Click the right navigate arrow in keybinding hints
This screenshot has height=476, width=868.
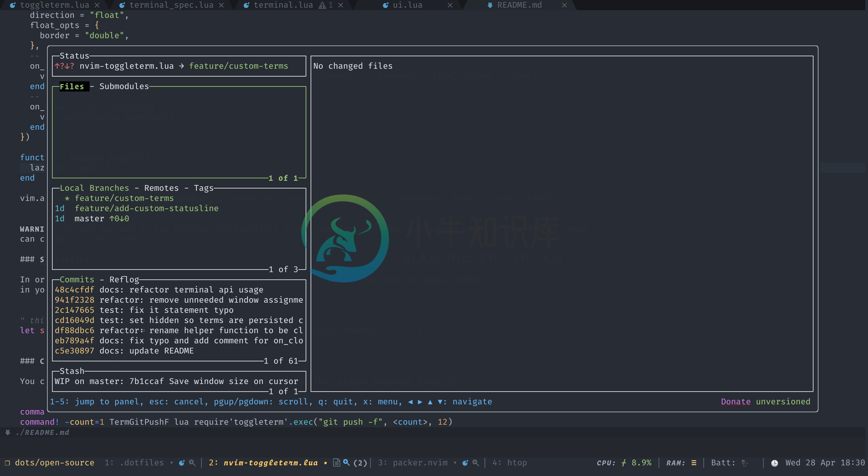click(x=420, y=402)
